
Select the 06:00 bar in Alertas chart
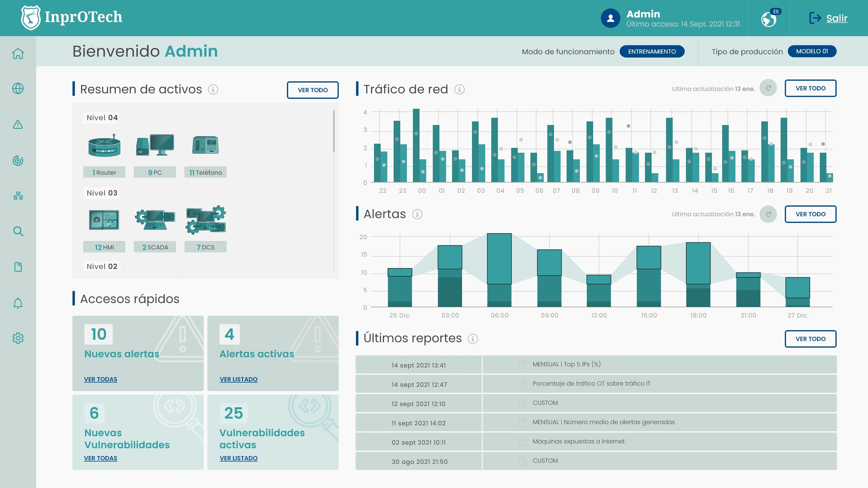click(x=499, y=270)
